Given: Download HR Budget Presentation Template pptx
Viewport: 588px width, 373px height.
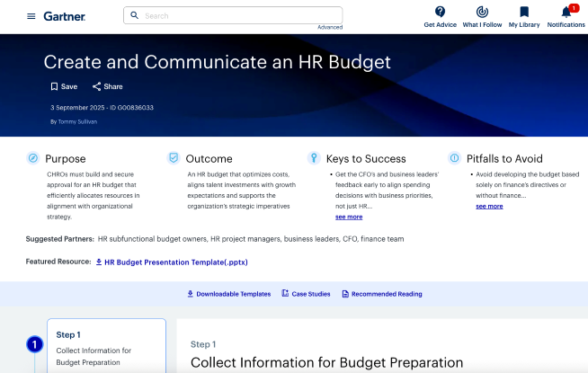Looking at the screenshot, I should (x=171, y=262).
